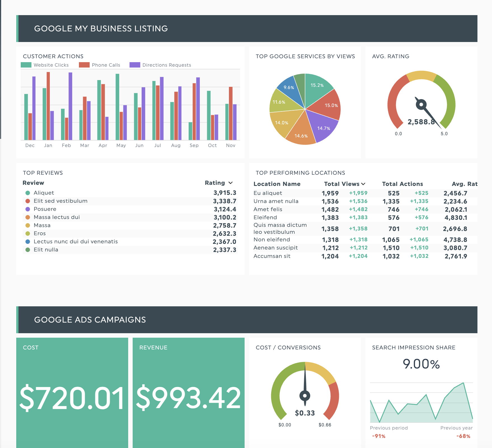Open the Eu aliquet location row
492x448 pixels.
point(268,193)
